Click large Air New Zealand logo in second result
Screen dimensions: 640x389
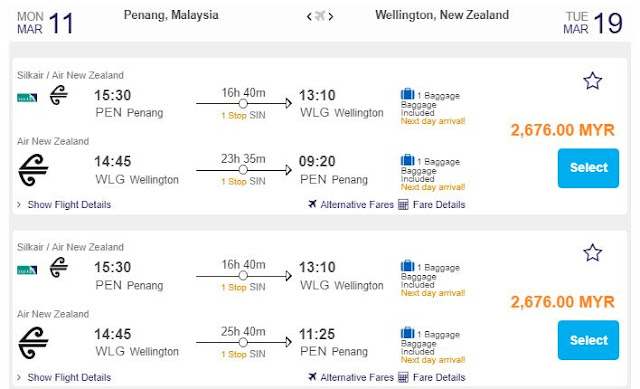coord(33,343)
